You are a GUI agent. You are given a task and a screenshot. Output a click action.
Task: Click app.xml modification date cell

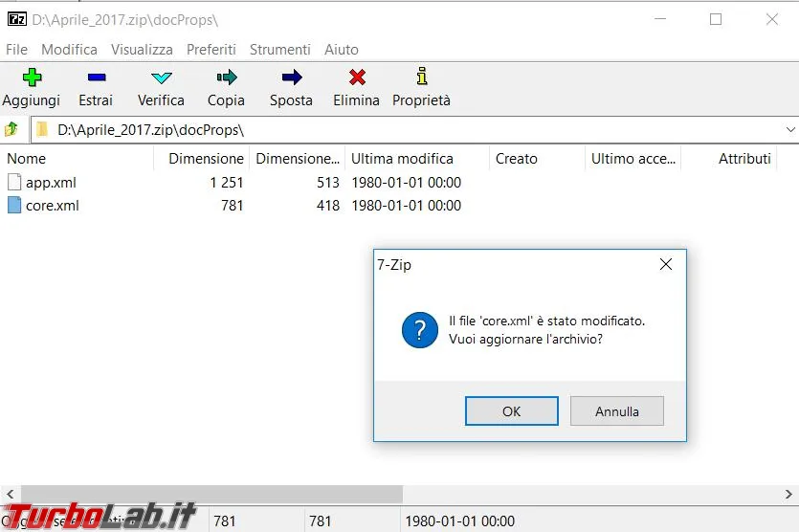click(406, 183)
